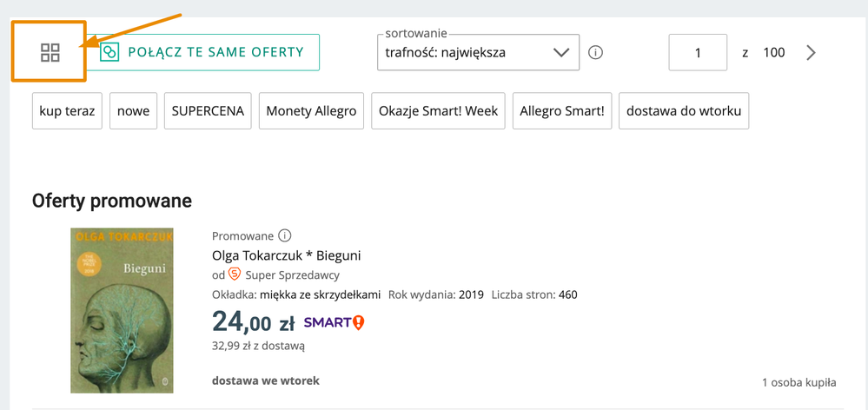Click sorting info icon

595,52
